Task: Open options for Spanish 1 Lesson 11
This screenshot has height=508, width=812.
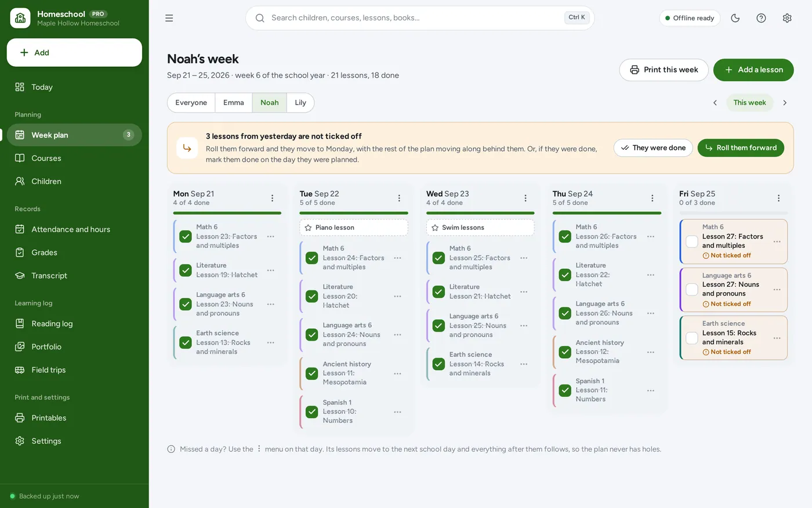Action: click(x=651, y=390)
